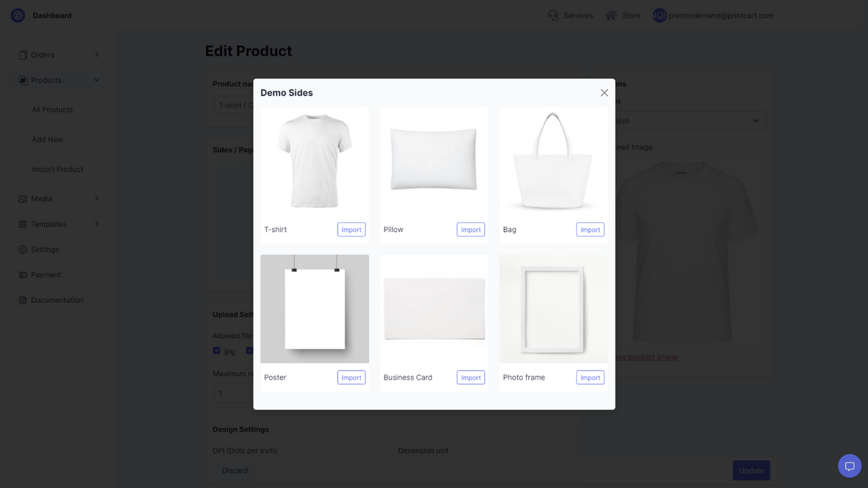Select the Products sidebar icon
Screen dimensions: 868x488
tap(22, 80)
